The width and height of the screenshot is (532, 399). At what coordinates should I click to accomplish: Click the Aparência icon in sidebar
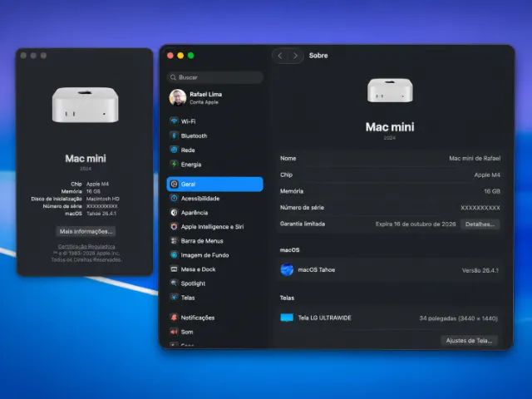click(x=174, y=213)
